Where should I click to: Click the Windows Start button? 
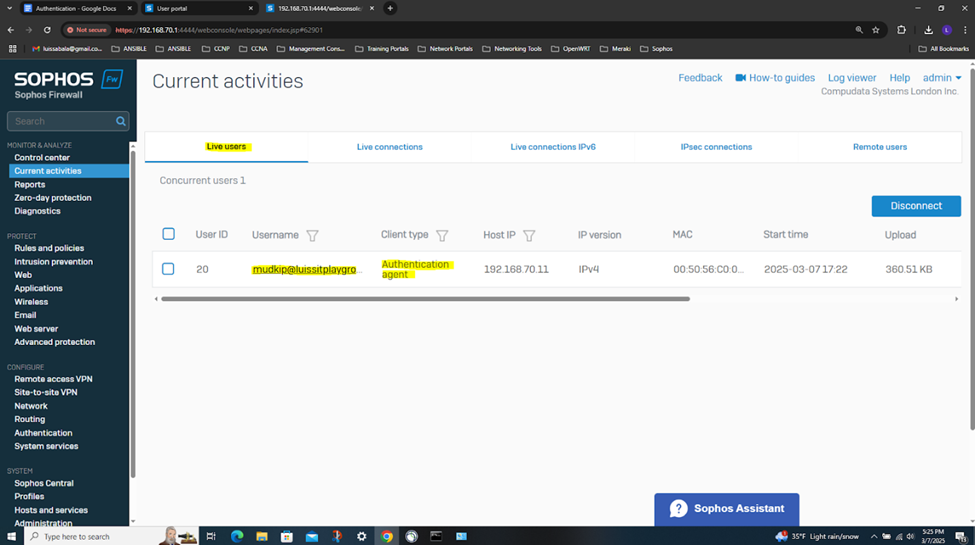pos(11,536)
